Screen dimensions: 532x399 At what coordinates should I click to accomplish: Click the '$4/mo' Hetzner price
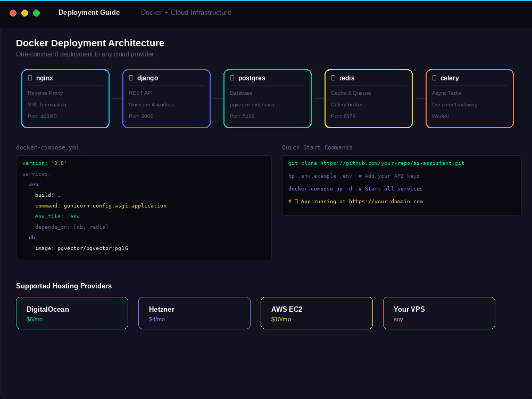(x=157, y=319)
